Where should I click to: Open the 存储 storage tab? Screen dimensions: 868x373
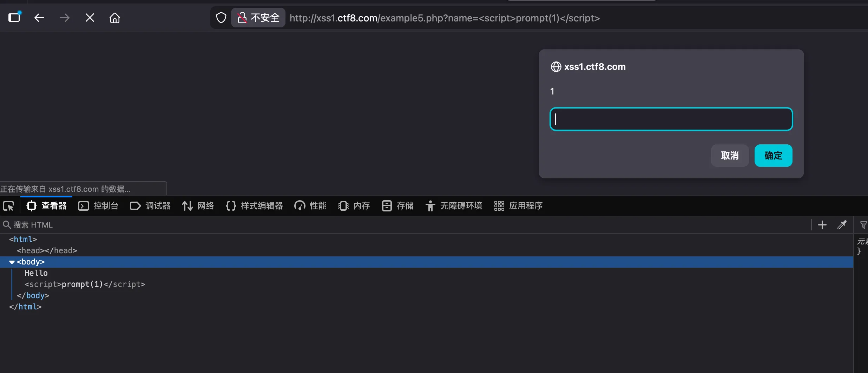click(x=397, y=206)
